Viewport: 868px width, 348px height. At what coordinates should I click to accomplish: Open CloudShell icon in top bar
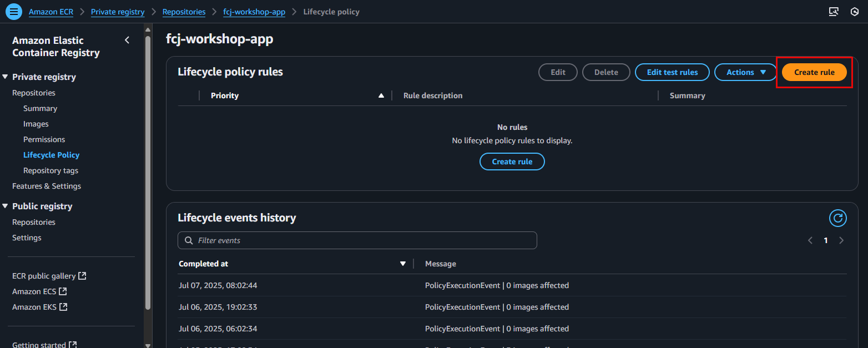point(833,12)
